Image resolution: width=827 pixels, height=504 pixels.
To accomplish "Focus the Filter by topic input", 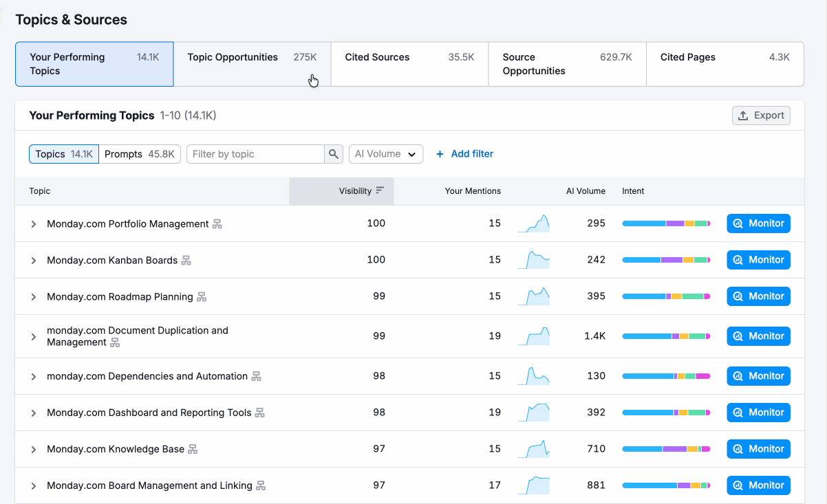I will coord(255,154).
